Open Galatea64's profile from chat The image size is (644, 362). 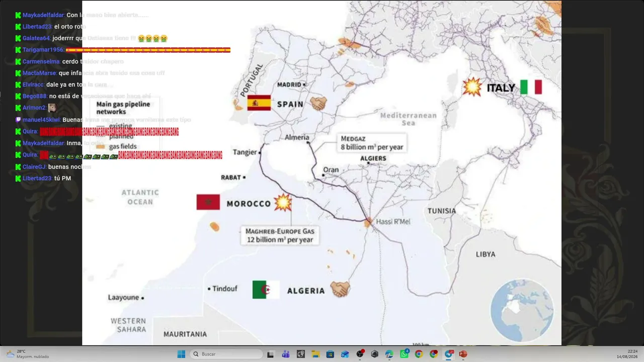(x=36, y=38)
